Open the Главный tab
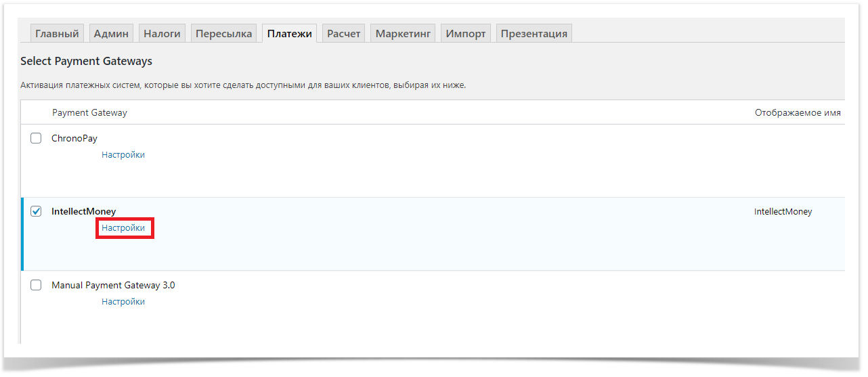 (x=58, y=34)
